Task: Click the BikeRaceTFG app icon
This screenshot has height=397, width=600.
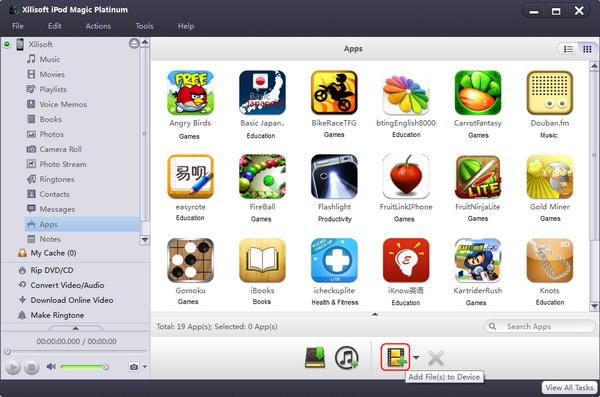Action: pyautogui.click(x=334, y=93)
